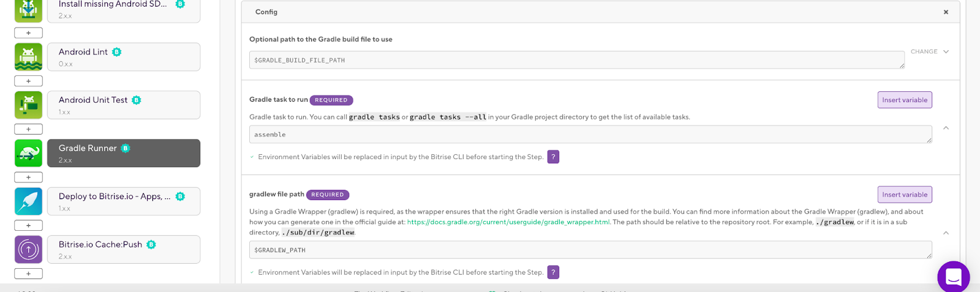The width and height of the screenshot is (980, 292).
Task: Click the Android Unit Test step icon
Action: click(x=28, y=105)
